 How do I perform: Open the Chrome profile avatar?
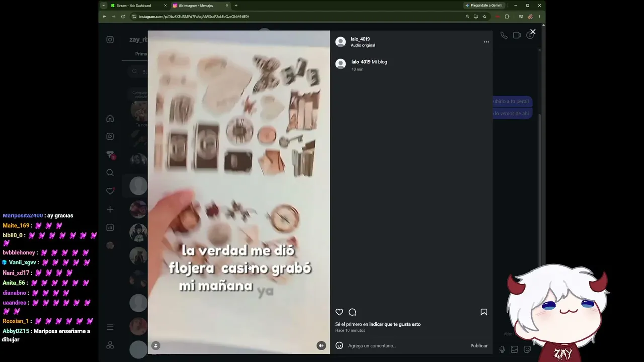tap(530, 17)
